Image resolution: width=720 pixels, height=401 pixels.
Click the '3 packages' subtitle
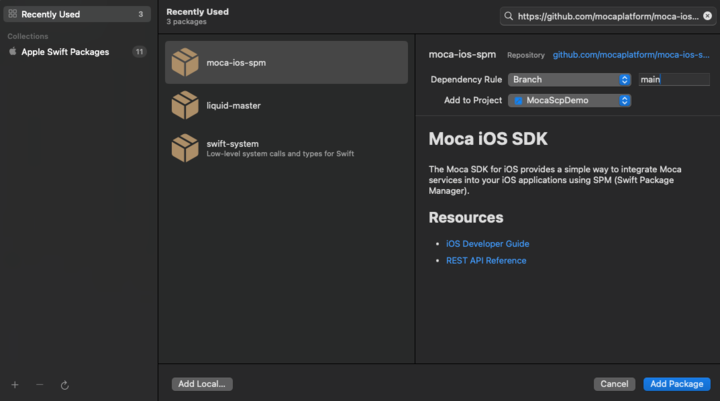pos(186,22)
